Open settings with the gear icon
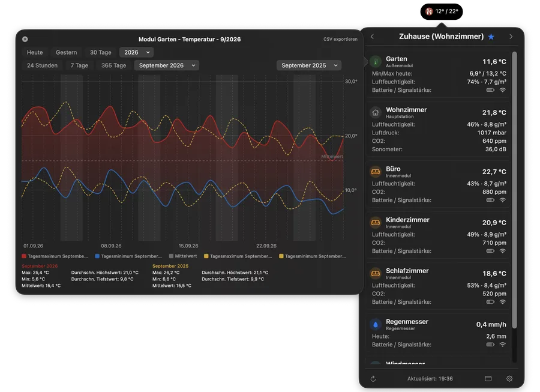Image resolution: width=540 pixels, height=392 pixels. coord(509,379)
